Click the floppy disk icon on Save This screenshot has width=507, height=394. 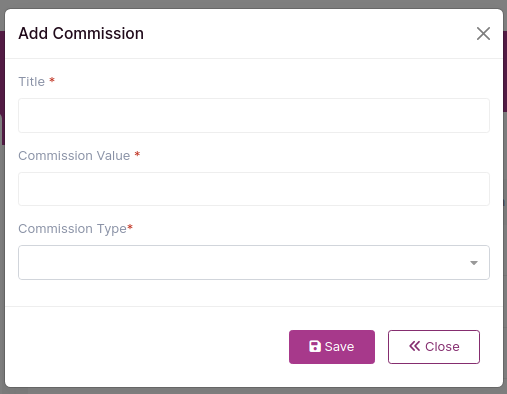click(315, 346)
